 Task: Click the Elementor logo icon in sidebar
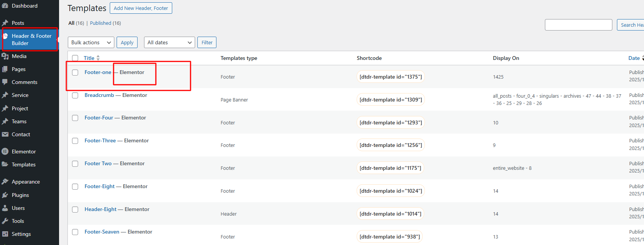click(x=5, y=152)
